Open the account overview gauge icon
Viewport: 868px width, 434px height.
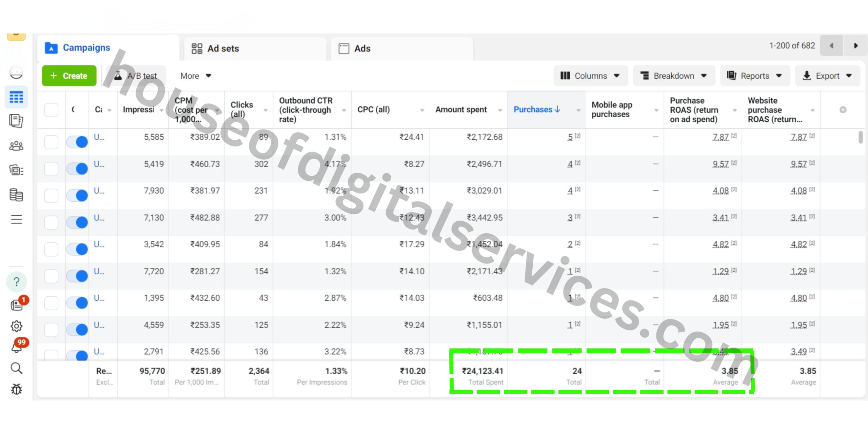tap(16, 72)
